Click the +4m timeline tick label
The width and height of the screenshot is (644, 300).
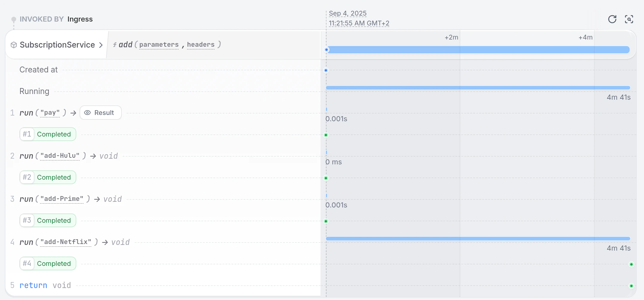[585, 37]
